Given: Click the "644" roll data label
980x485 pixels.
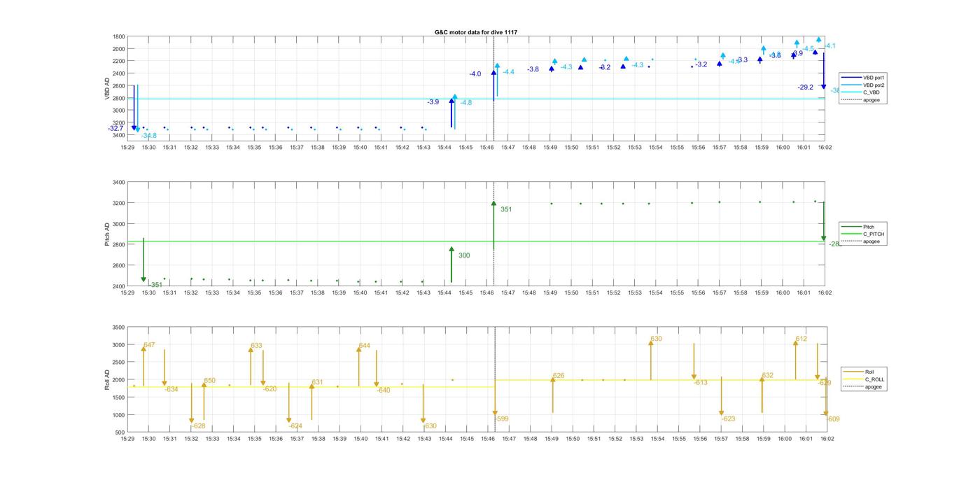Looking at the screenshot, I should [364, 345].
